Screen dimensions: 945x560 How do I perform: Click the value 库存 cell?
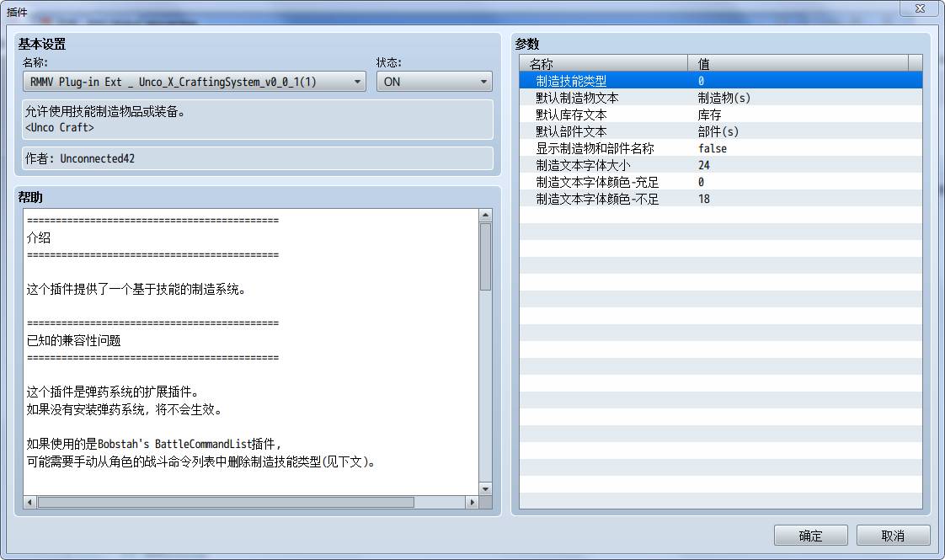[709, 114]
